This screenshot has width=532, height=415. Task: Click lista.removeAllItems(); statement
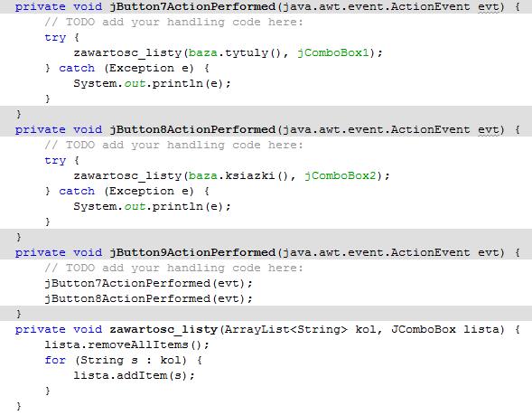(126, 345)
